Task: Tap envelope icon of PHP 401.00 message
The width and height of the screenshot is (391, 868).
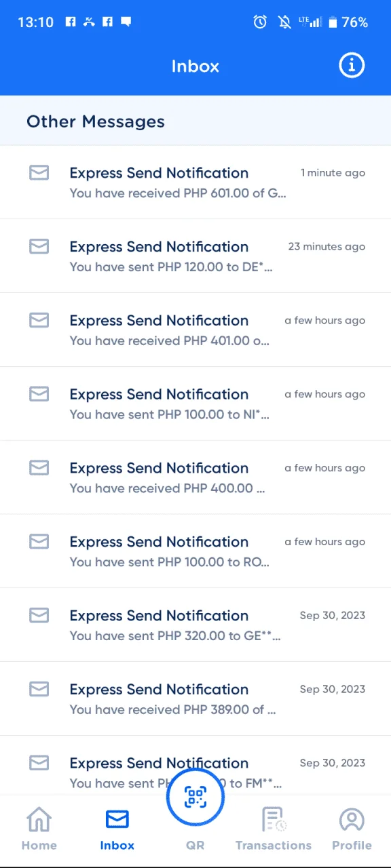Action: click(x=39, y=320)
